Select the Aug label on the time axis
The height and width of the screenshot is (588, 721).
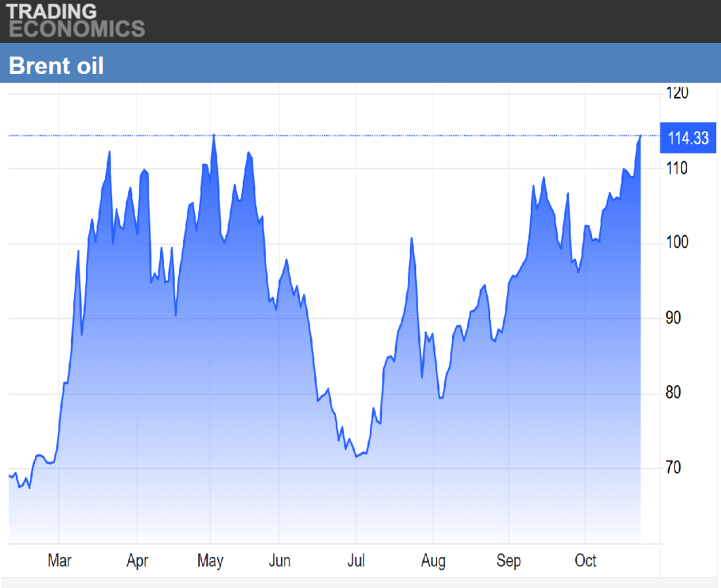[433, 561]
